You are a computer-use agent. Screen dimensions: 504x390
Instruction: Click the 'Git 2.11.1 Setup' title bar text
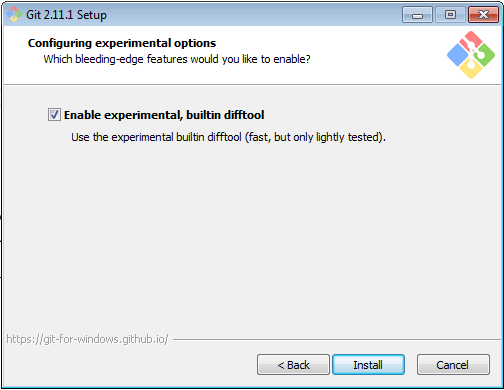66,15
